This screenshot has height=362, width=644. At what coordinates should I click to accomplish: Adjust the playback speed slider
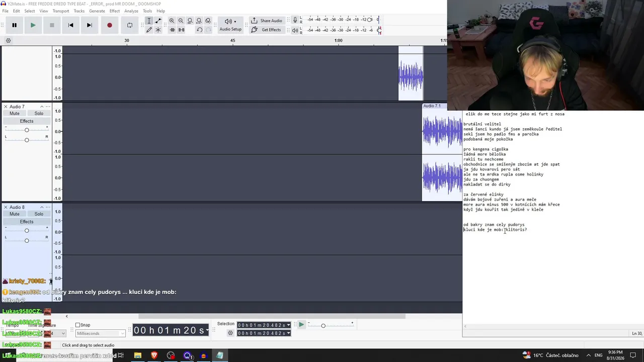click(323, 326)
